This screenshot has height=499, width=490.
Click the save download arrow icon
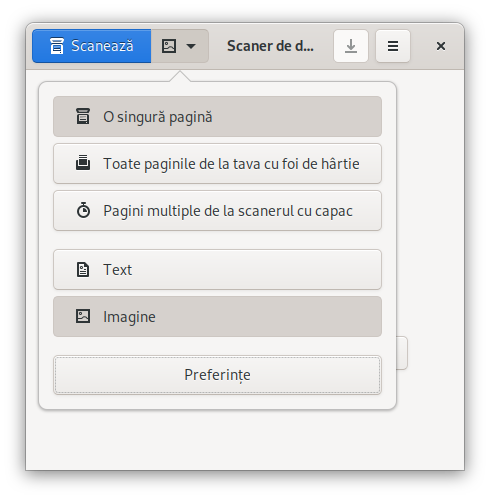click(351, 46)
